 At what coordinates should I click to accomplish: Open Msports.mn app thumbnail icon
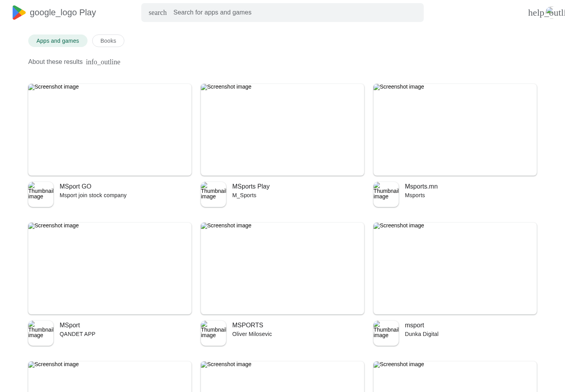pos(386,194)
